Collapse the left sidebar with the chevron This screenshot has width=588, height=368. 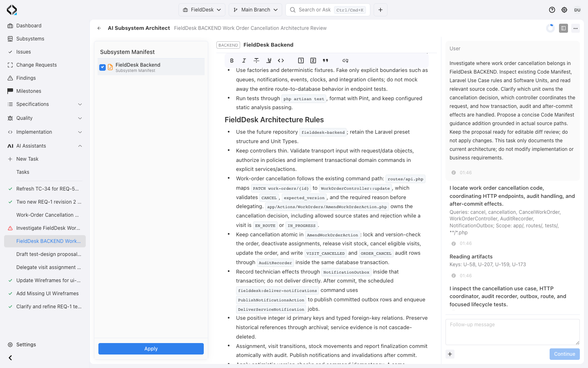pyautogui.click(x=10, y=358)
